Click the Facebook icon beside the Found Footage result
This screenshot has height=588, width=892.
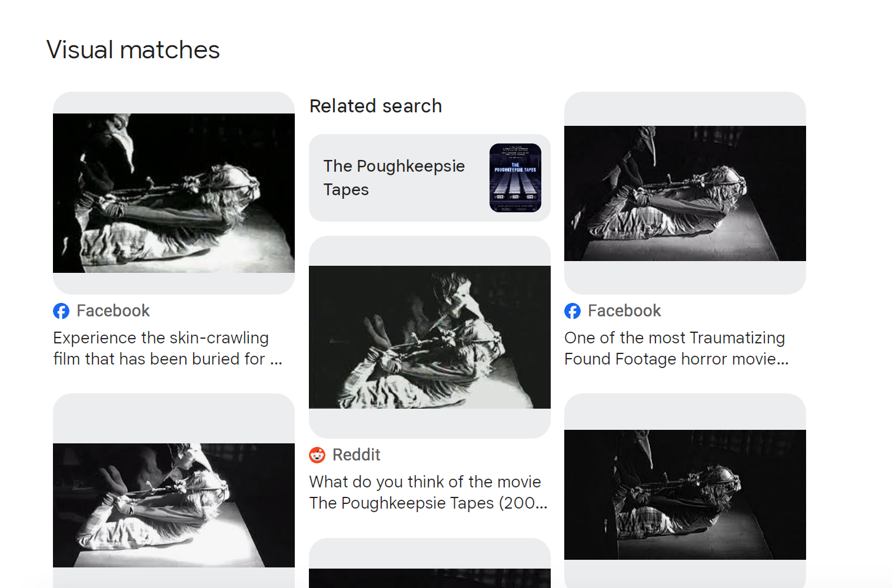coord(573,311)
